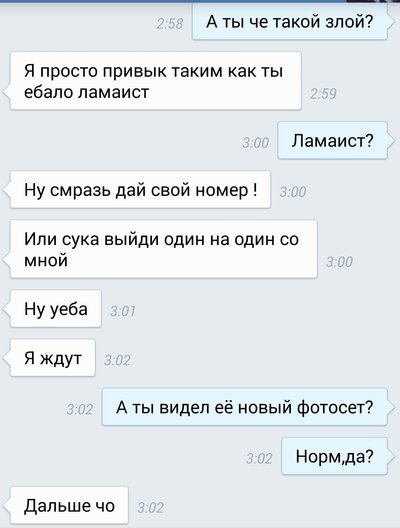Click the 3:02 timestamp next to 'Дальше чо'

click(x=151, y=508)
